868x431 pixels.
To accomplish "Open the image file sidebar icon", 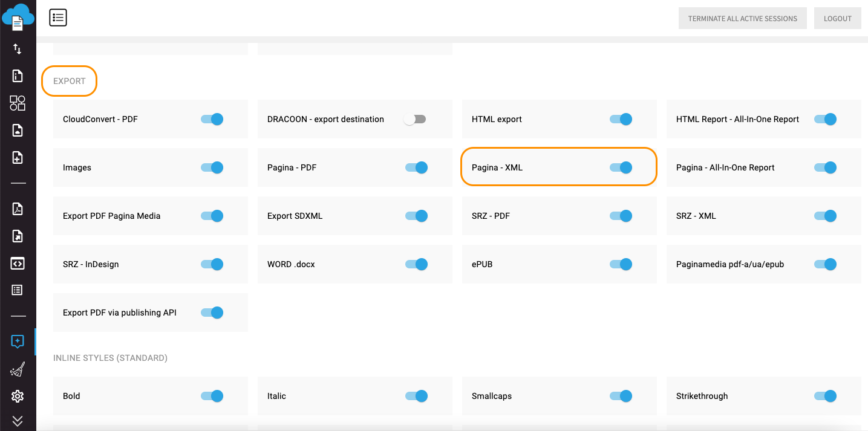I will pos(18,131).
